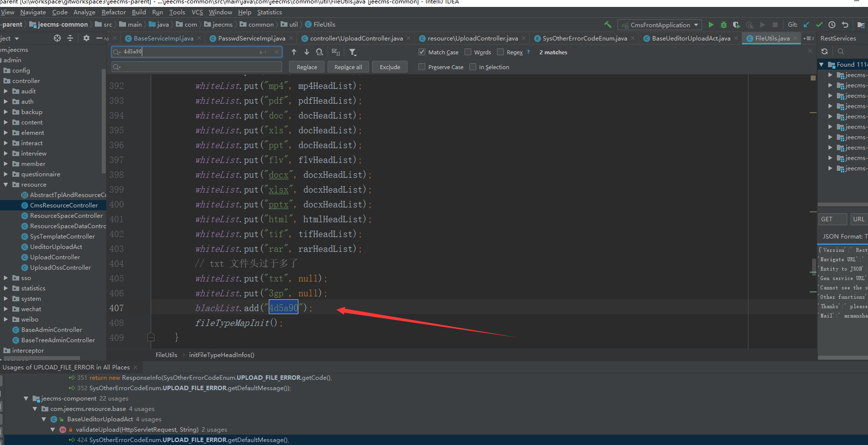Viewport: 868px width, 445px height.
Task: Disable the Match Case checkbox
Action: 422,52
